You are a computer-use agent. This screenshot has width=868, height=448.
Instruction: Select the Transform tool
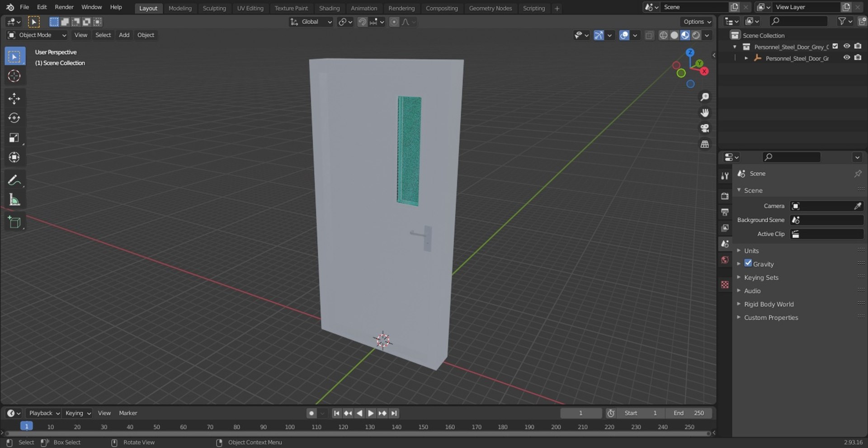(14, 157)
